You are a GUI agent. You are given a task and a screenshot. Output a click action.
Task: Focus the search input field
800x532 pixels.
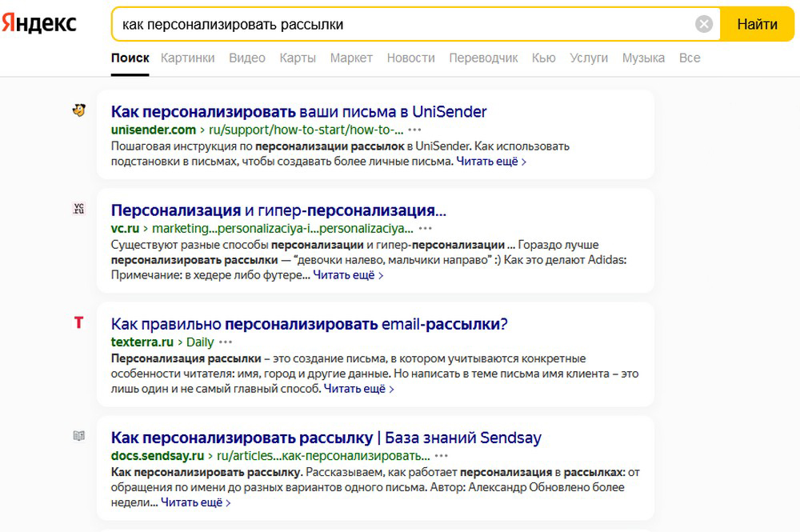[x=403, y=24]
